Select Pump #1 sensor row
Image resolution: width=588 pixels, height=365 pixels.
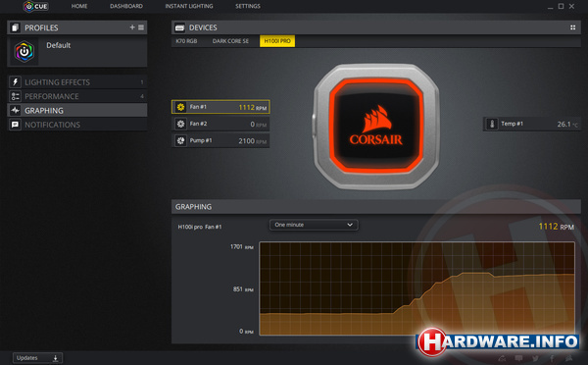[x=220, y=140]
